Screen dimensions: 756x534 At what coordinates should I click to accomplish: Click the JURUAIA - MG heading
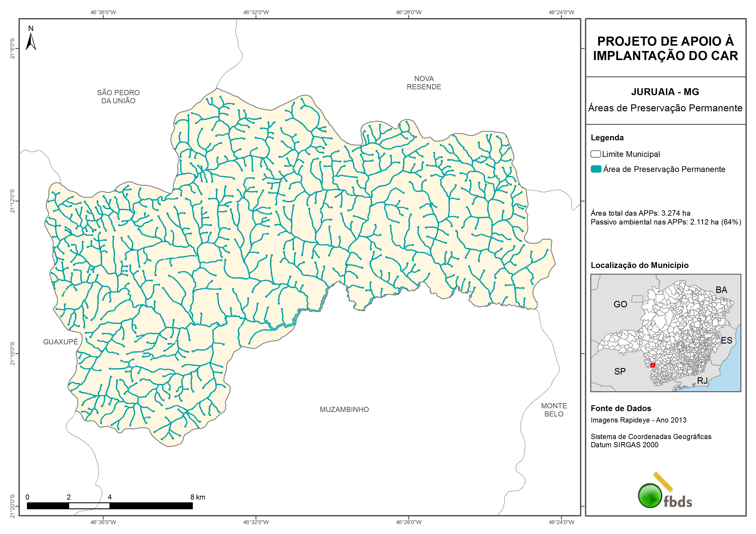point(665,92)
